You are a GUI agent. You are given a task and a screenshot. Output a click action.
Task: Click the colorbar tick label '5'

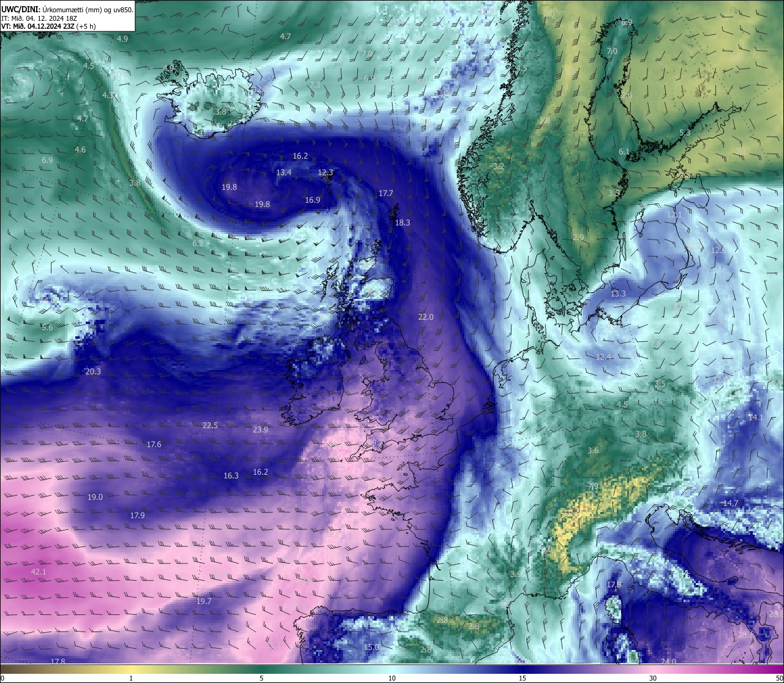pyautogui.click(x=262, y=678)
